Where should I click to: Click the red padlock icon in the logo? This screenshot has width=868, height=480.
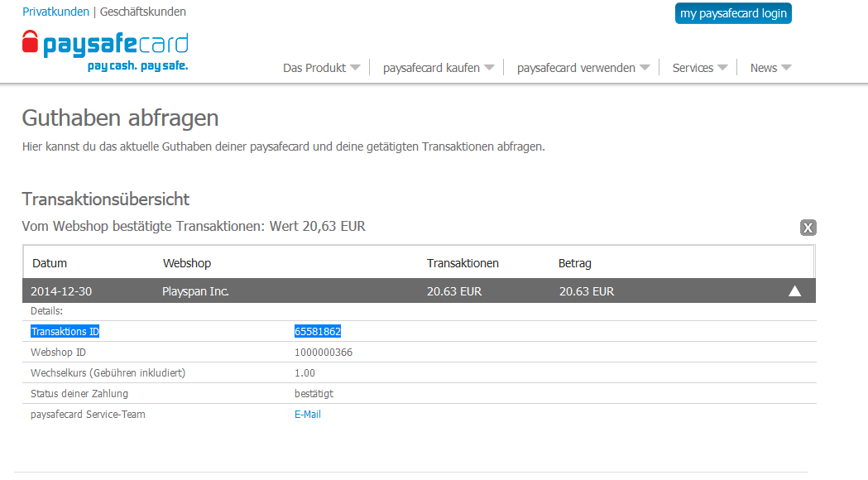pyautogui.click(x=31, y=43)
